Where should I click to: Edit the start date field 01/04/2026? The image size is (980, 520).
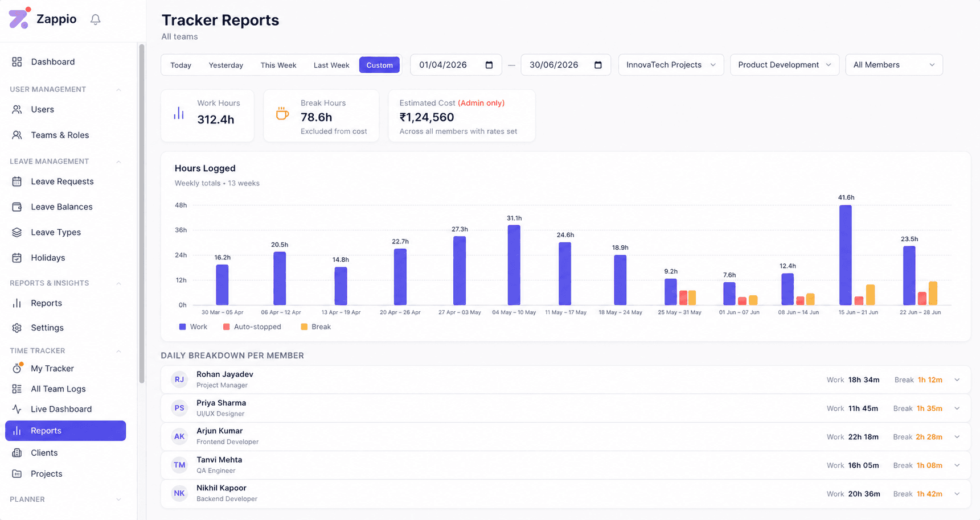pos(456,65)
